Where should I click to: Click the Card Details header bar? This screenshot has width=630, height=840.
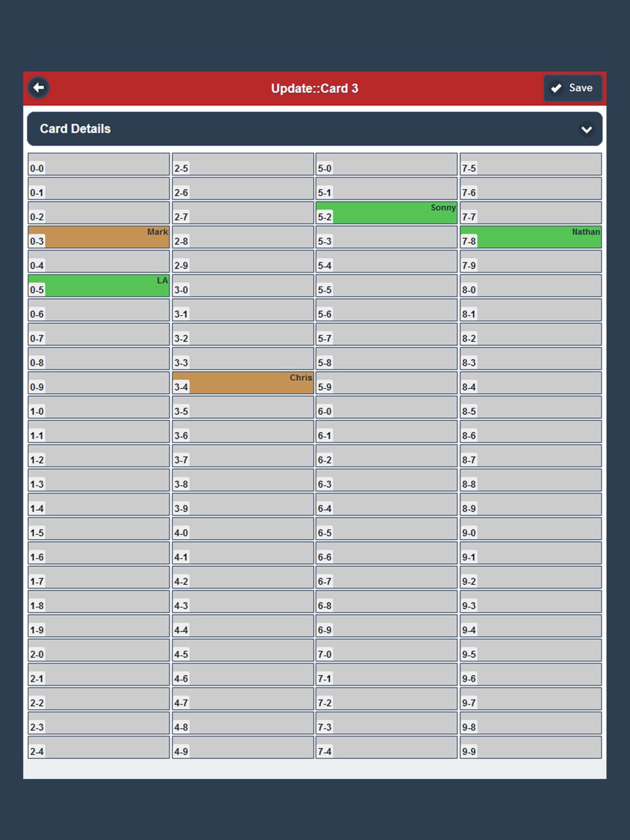(315, 129)
